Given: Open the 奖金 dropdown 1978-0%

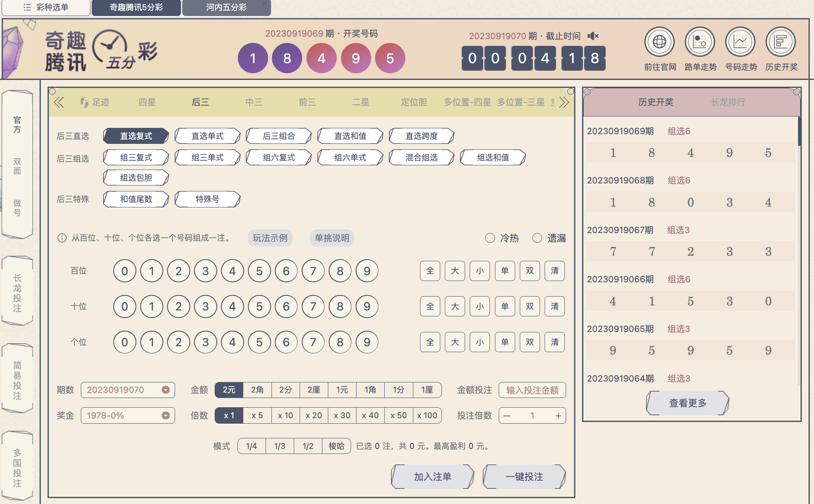Looking at the screenshot, I should 128,416.
